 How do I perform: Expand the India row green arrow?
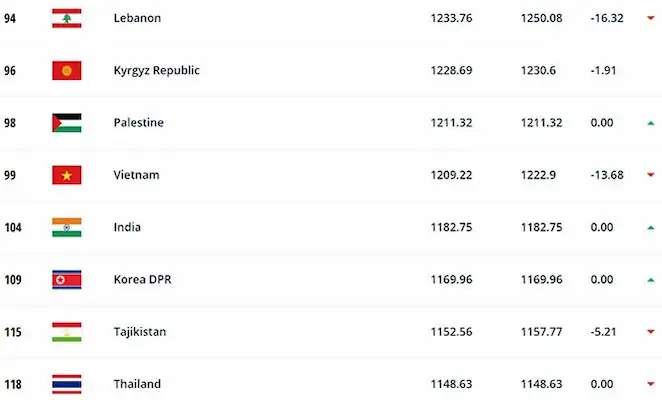[x=651, y=227]
